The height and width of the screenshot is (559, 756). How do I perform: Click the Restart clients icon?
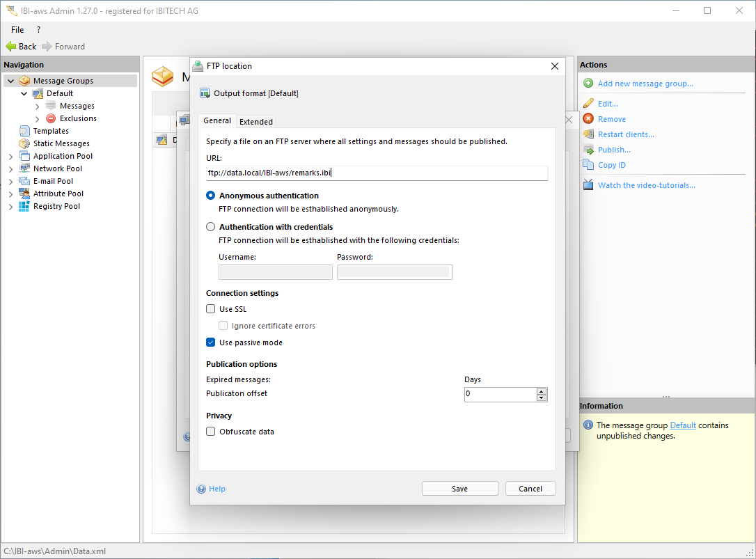coord(588,134)
